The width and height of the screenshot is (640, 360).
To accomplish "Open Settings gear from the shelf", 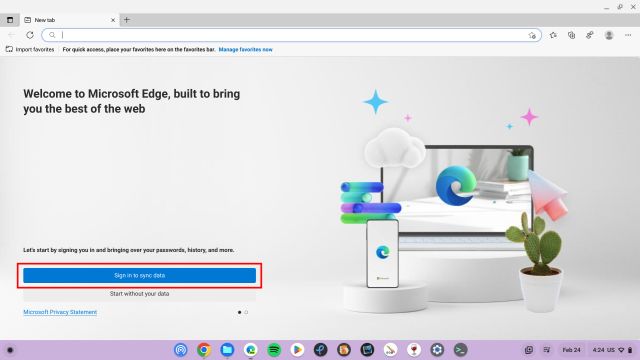I will click(x=437, y=350).
